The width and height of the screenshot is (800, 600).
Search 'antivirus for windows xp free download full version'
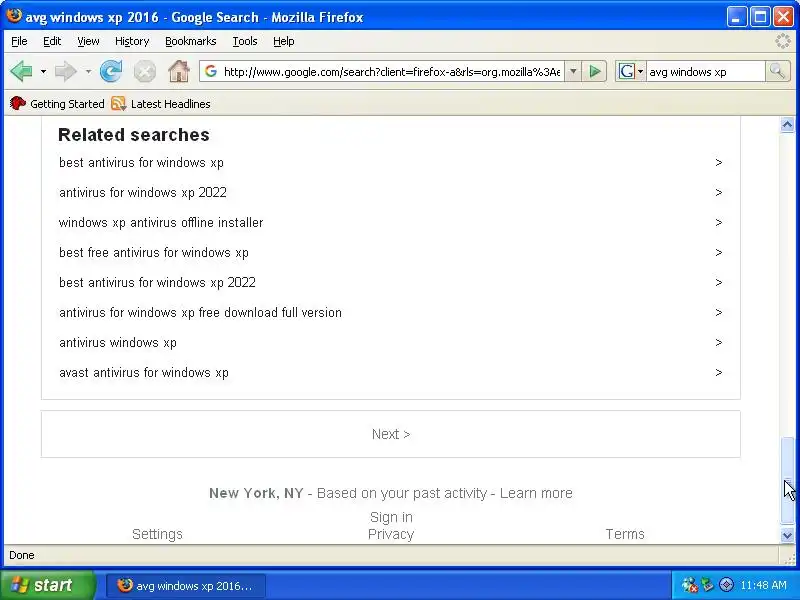point(201,312)
